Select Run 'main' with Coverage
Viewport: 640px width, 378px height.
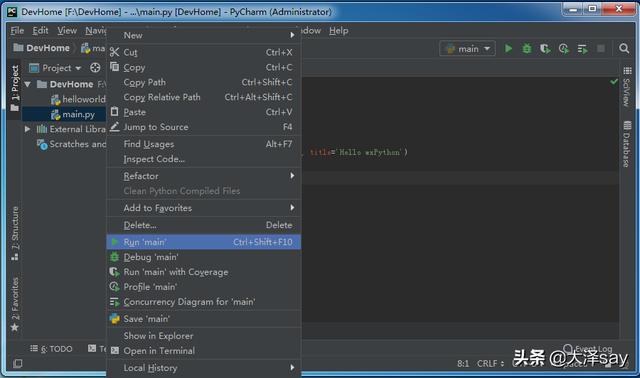click(204, 272)
